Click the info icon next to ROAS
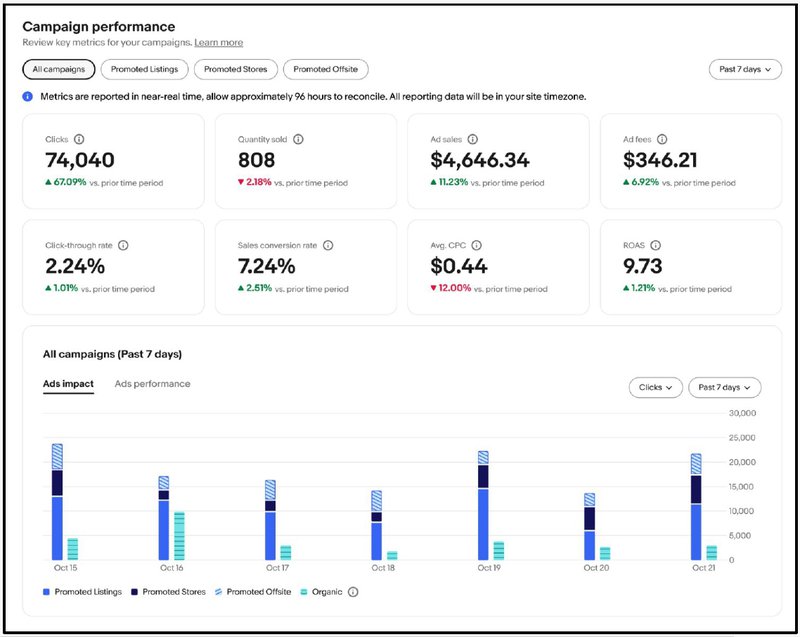Viewport: 800px width, 637px height. point(656,245)
